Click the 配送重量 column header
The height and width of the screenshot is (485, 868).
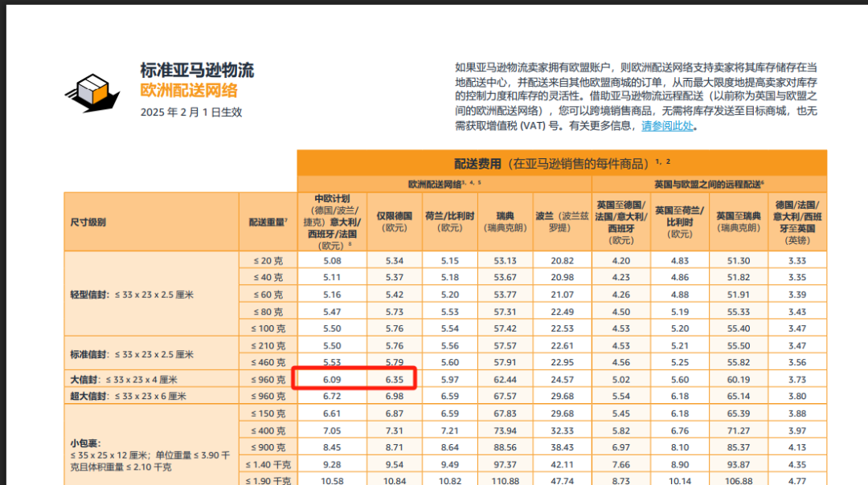(268, 222)
